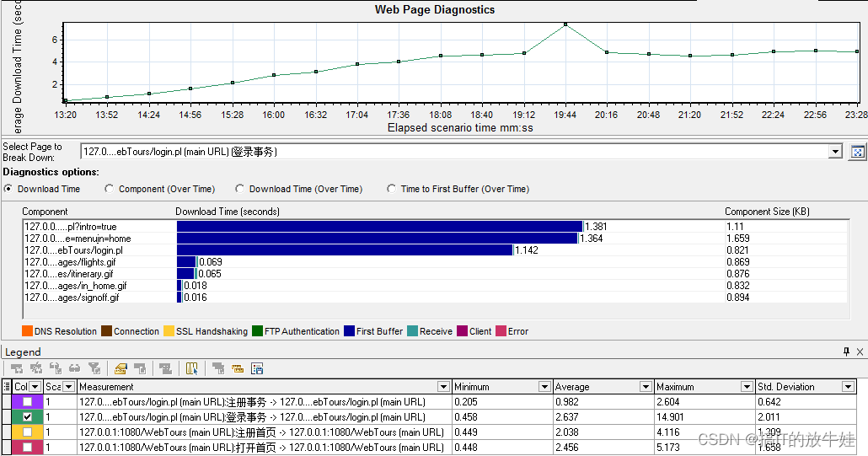The image size is (868, 456).
Task: Check the pink row checkbox for 打开首页
Action: pyautogui.click(x=27, y=447)
